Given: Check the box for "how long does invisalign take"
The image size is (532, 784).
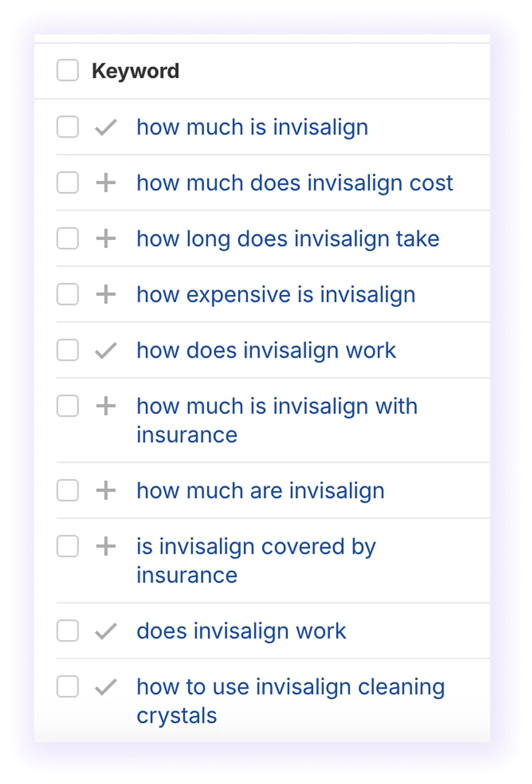Looking at the screenshot, I should coord(67,238).
